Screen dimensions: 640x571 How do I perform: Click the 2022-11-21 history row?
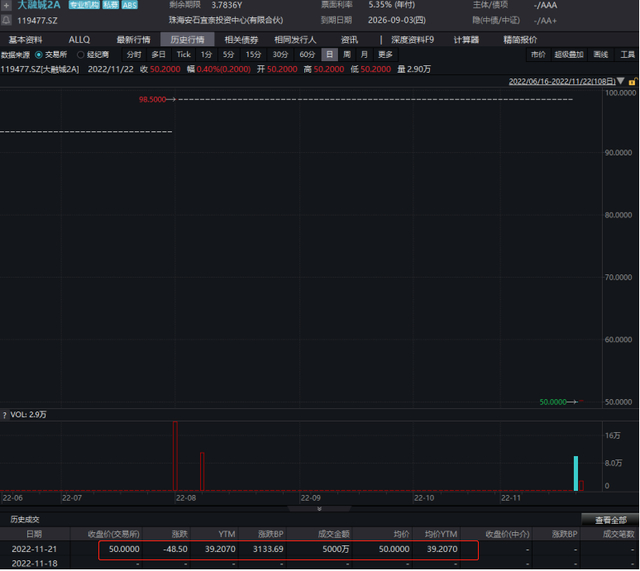click(319, 549)
